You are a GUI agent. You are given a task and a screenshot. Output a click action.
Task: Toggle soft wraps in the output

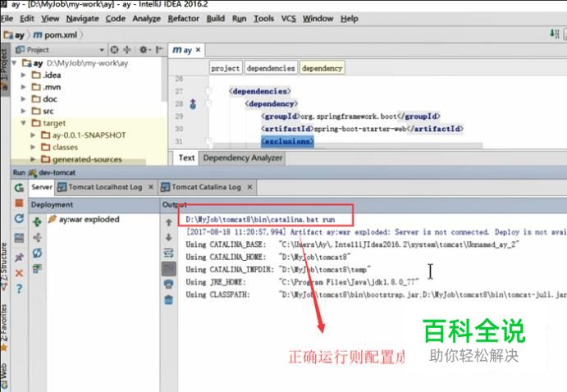click(x=168, y=253)
